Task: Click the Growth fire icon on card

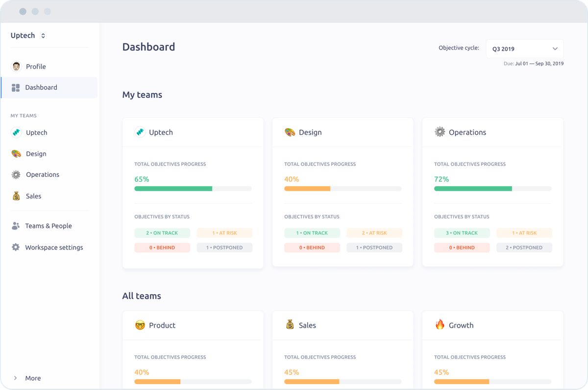Action: point(440,325)
